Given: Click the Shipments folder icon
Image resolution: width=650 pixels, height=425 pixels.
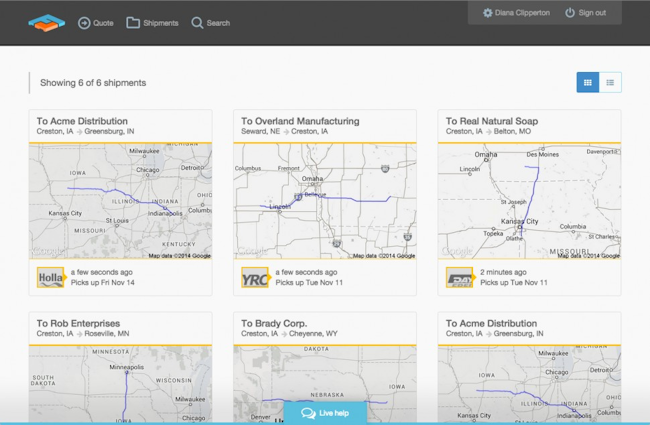Looking at the screenshot, I should pyautogui.click(x=133, y=22).
